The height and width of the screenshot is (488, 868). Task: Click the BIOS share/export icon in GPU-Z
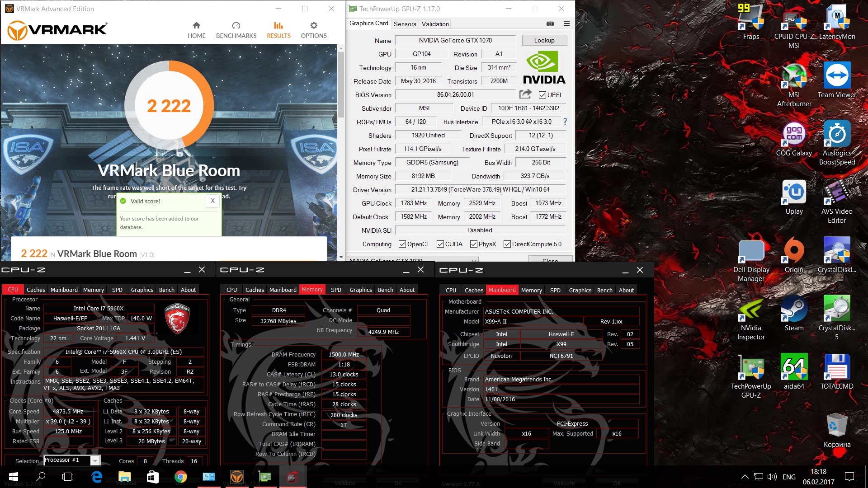coord(525,94)
